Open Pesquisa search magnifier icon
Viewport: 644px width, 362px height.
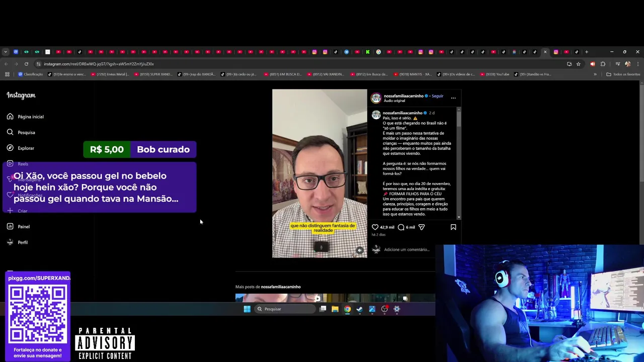coord(10,132)
